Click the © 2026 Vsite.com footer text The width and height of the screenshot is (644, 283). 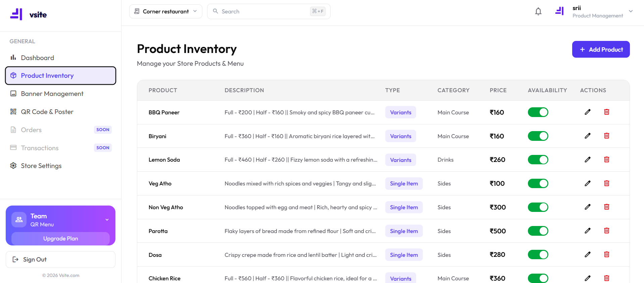(x=61, y=275)
